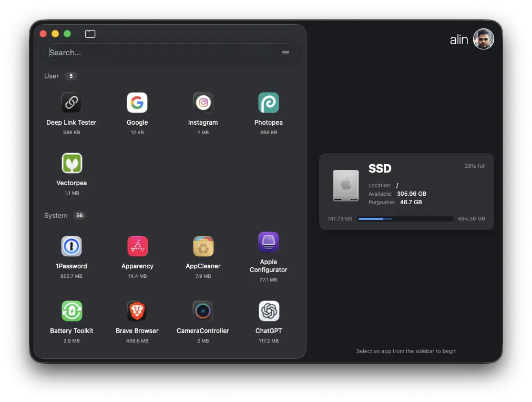
Task: Open the Deep Link Tester app icon
Action: pyautogui.click(x=71, y=103)
